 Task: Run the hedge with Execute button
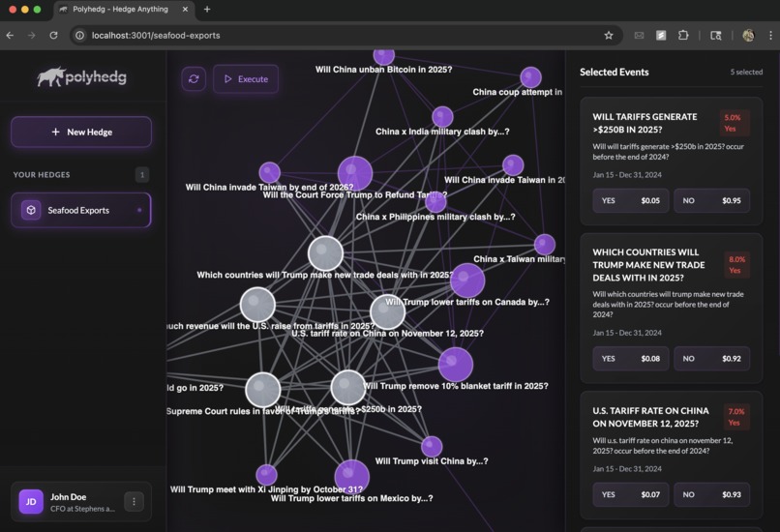(246, 79)
